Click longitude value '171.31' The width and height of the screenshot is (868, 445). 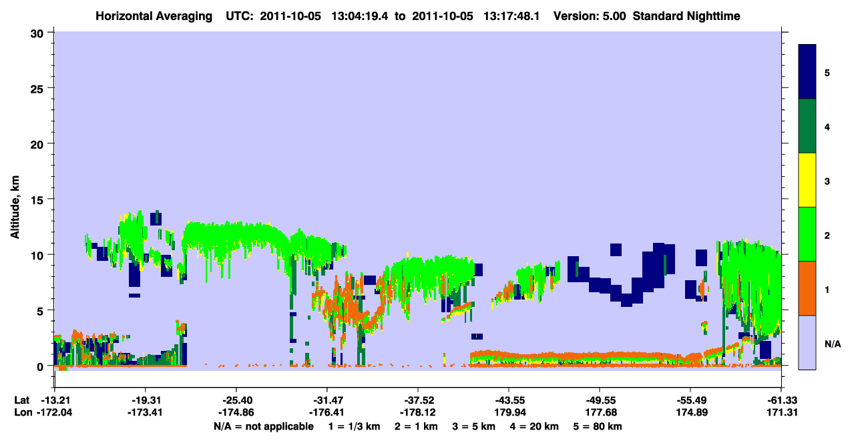pyautogui.click(x=781, y=413)
